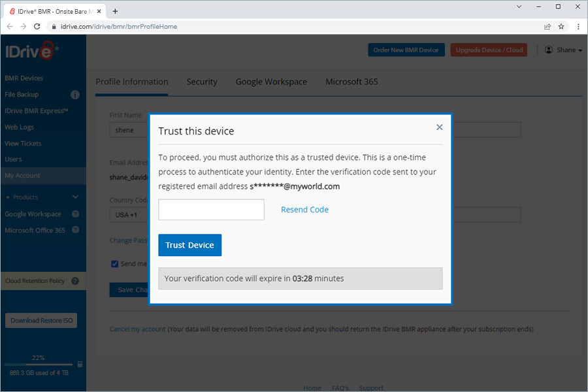The width and height of the screenshot is (588, 392).
Task: Open the tab search chevron
Action: pos(519,7)
